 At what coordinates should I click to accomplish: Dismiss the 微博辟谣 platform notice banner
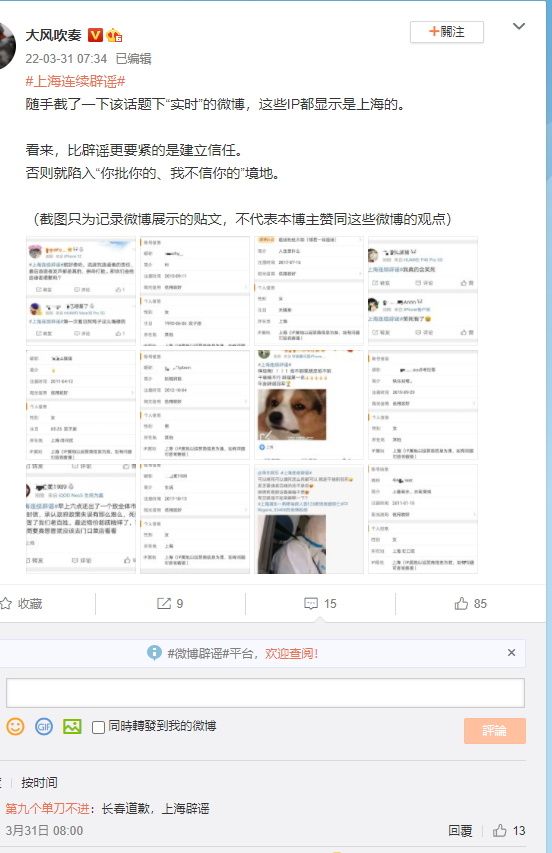click(x=511, y=652)
